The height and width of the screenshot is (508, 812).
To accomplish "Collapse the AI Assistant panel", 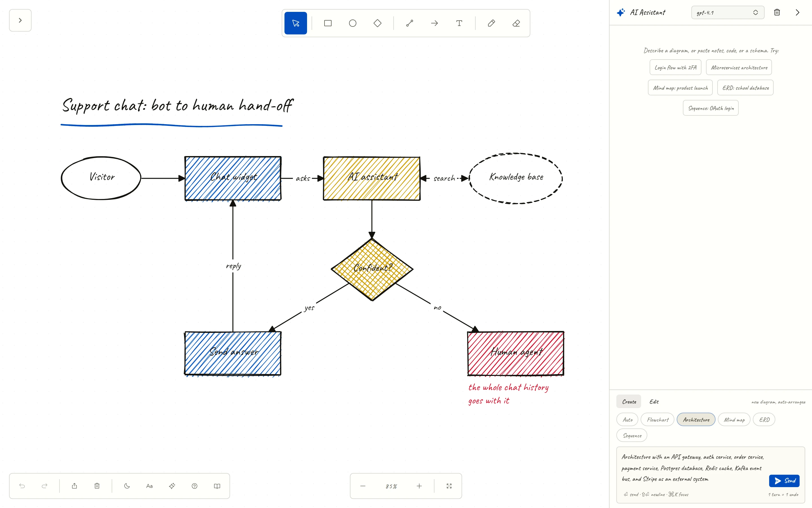I will pyautogui.click(x=798, y=12).
